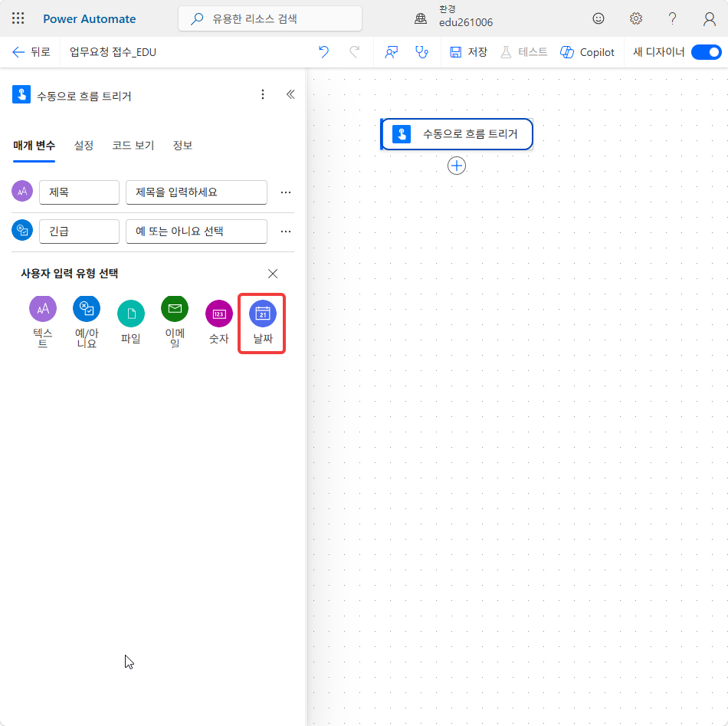The width and height of the screenshot is (728, 726).
Task: Click the 테스트 button
Action: coord(523,52)
